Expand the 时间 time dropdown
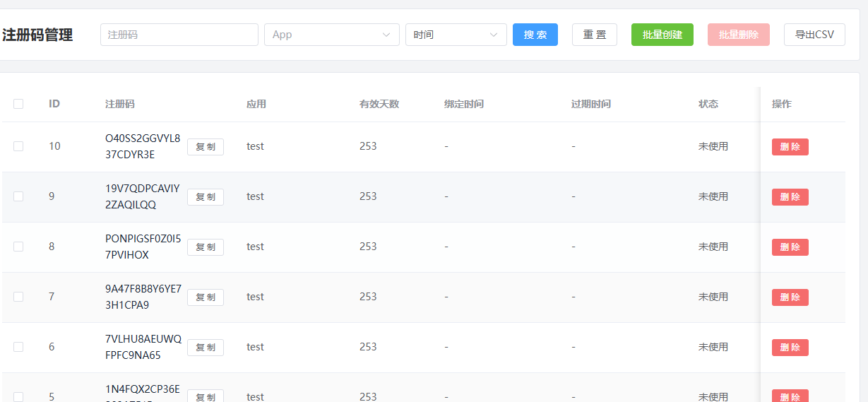Viewport: 868px width, 402px height. tap(456, 35)
